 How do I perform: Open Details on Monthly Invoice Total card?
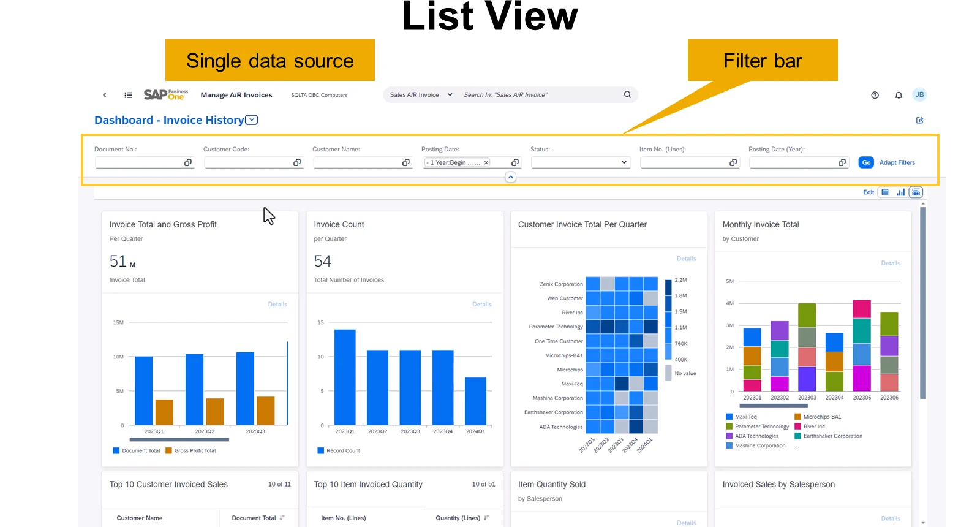click(891, 263)
